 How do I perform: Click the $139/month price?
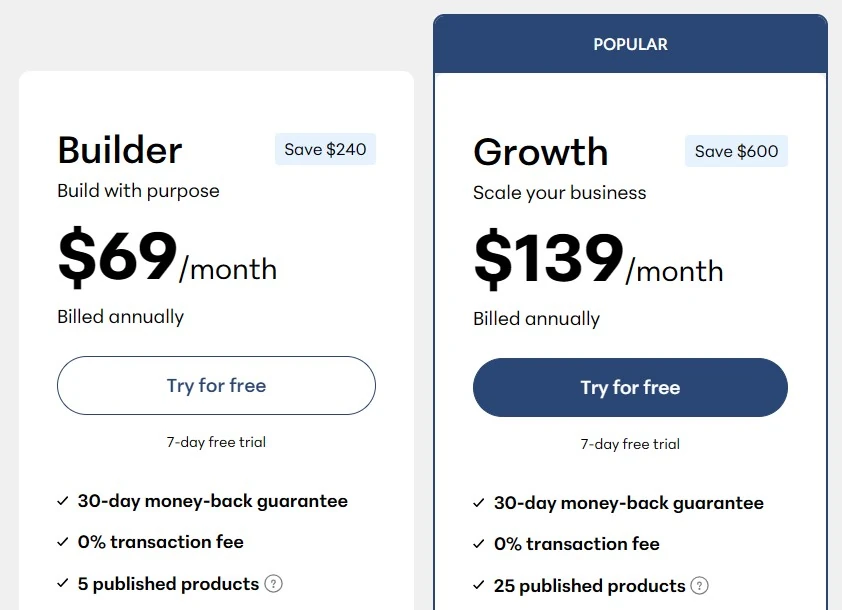point(597,260)
